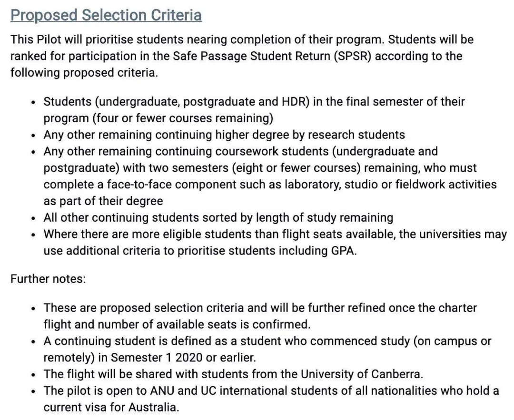
Task: Click the "Semester 1 2020 or earlier" text
Action: pyautogui.click(x=183, y=357)
